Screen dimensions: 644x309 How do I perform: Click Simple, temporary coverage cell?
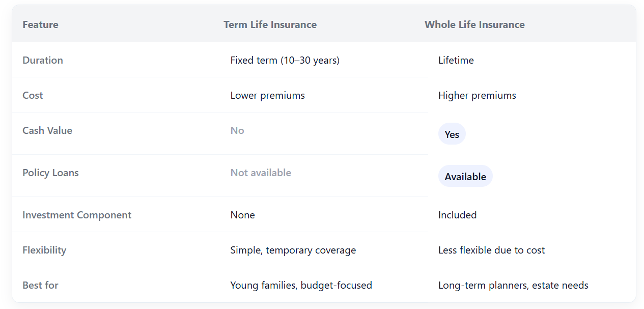coord(293,250)
